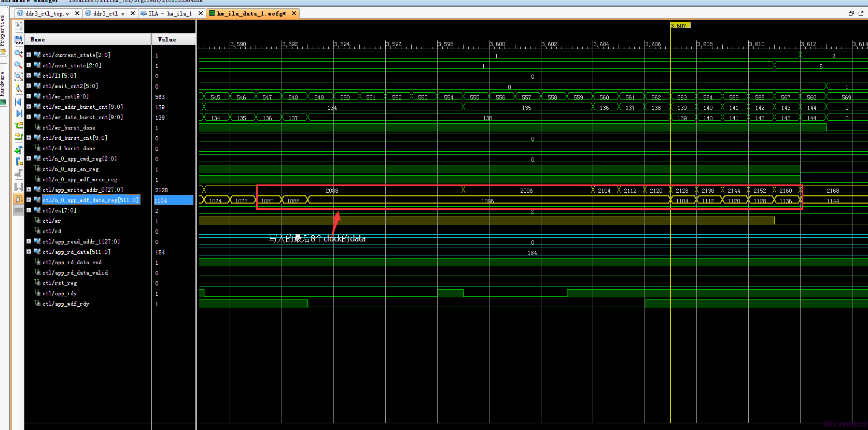Expand the ctl/app_write_addr_0[27:0] bus
This screenshot has height=430, width=868.
coord(29,190)
